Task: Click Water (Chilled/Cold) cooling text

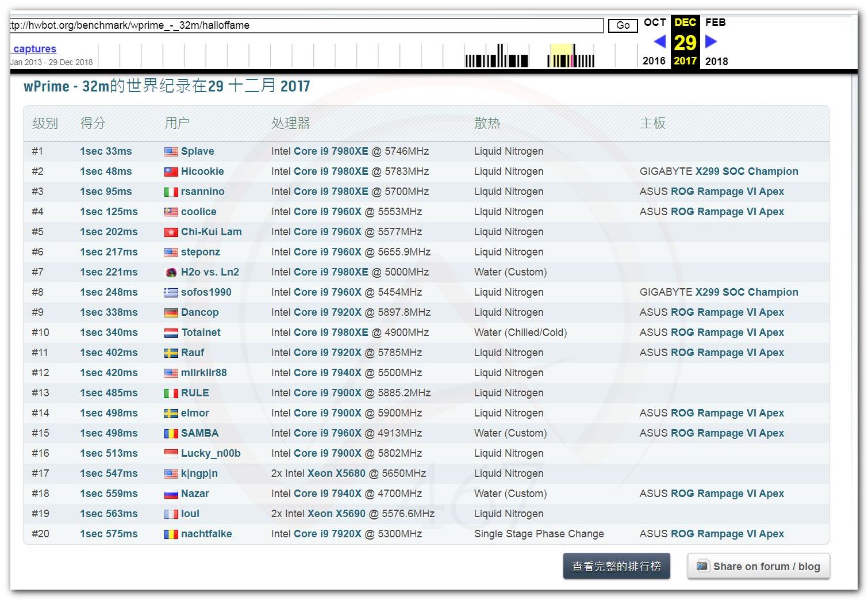Action: pyautogui.click(x=521, y=333)
